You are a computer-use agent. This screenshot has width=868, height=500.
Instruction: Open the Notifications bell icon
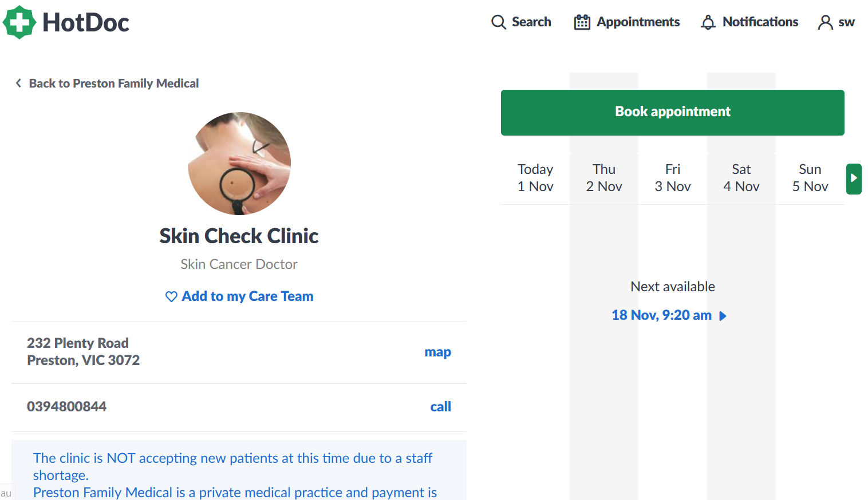[708, 22]
